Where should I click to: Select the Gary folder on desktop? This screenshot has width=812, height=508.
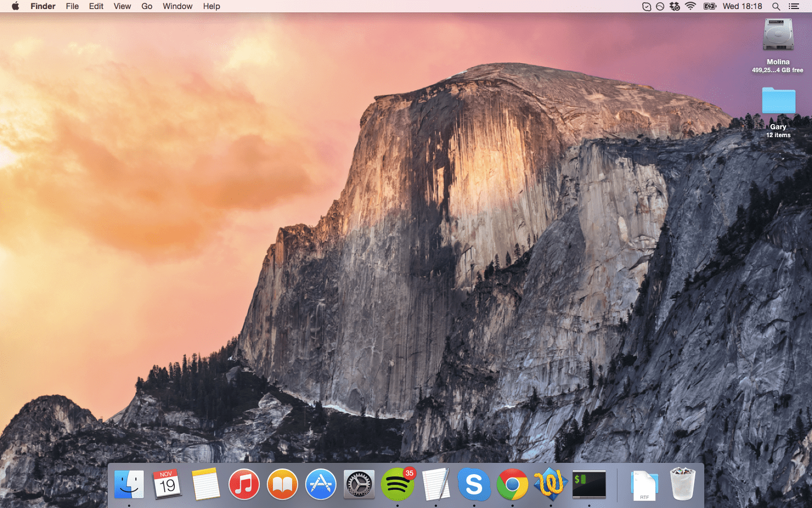pos(778,100)
